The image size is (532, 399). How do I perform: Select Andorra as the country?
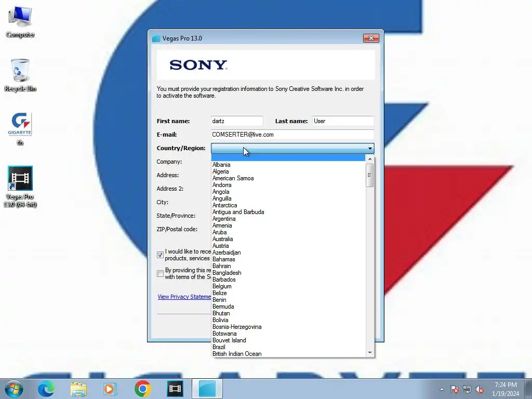(288, 185)
